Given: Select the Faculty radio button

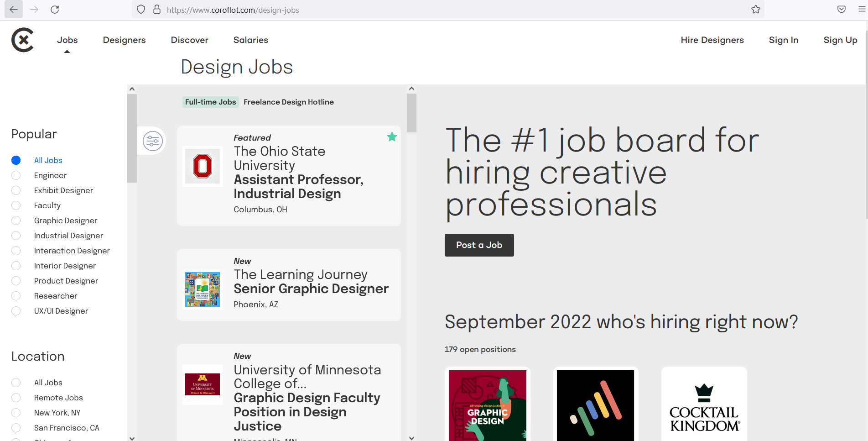Looking at the screenshot, I should [16, 205].
